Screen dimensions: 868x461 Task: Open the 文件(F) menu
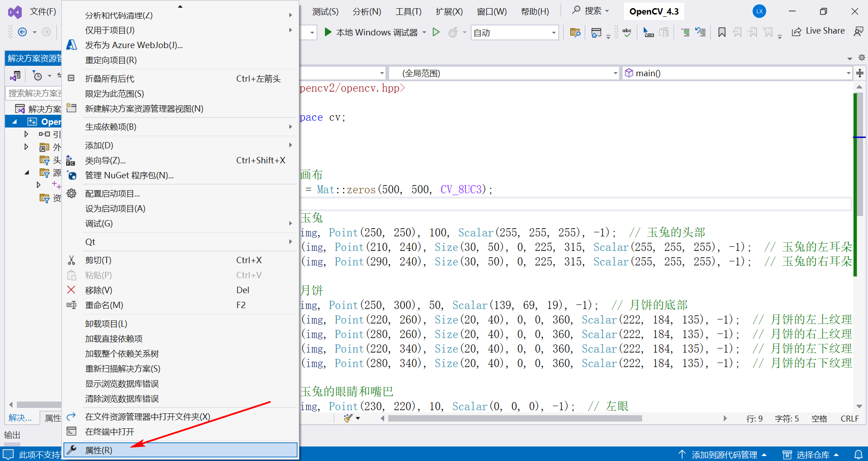(43, 11)
